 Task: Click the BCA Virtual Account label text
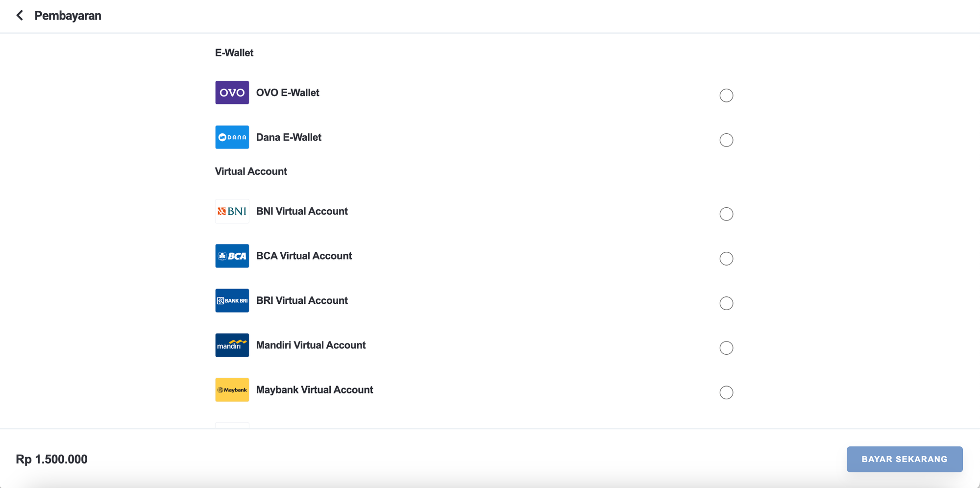pos(304,256)
